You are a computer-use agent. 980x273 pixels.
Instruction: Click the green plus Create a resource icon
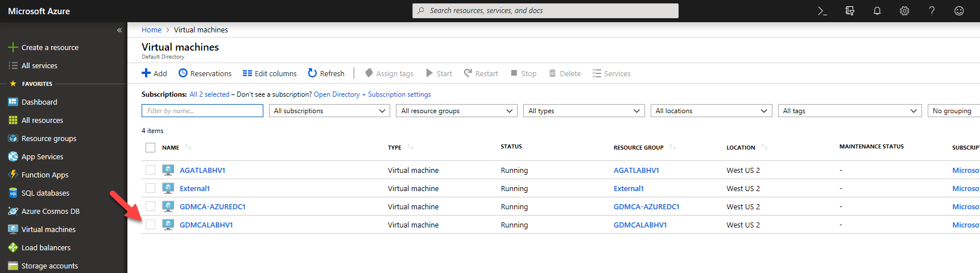click(x=13, y=47)
